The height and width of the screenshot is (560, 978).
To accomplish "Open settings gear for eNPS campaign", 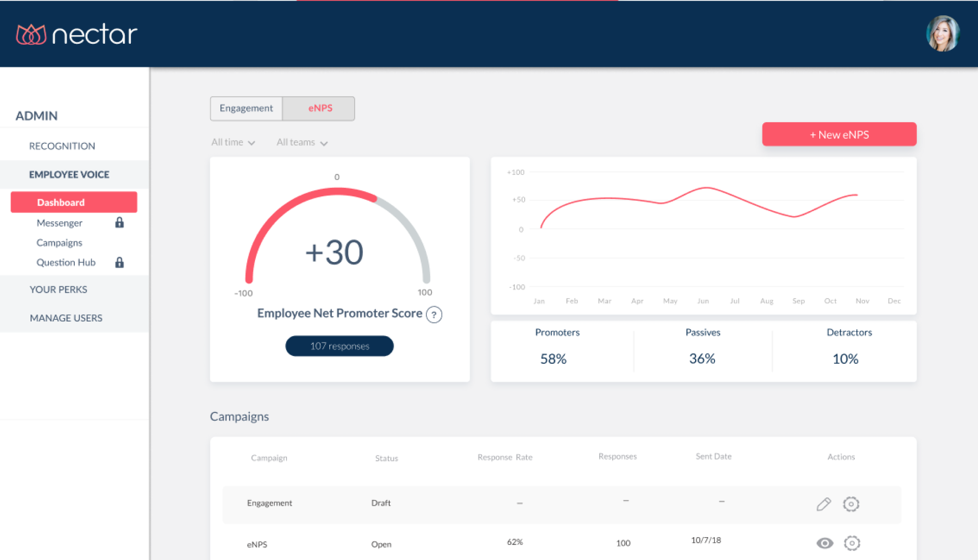I will pos(851,543).
